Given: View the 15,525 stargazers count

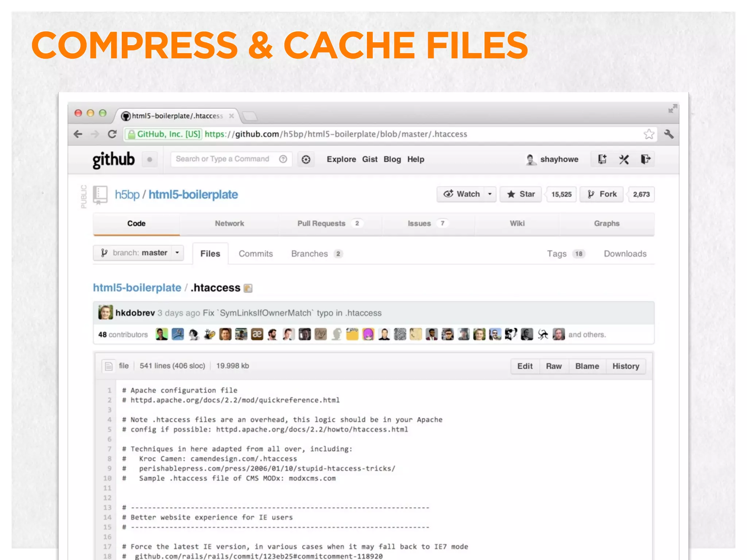Looking at the screenshot, I should [561, 194].
